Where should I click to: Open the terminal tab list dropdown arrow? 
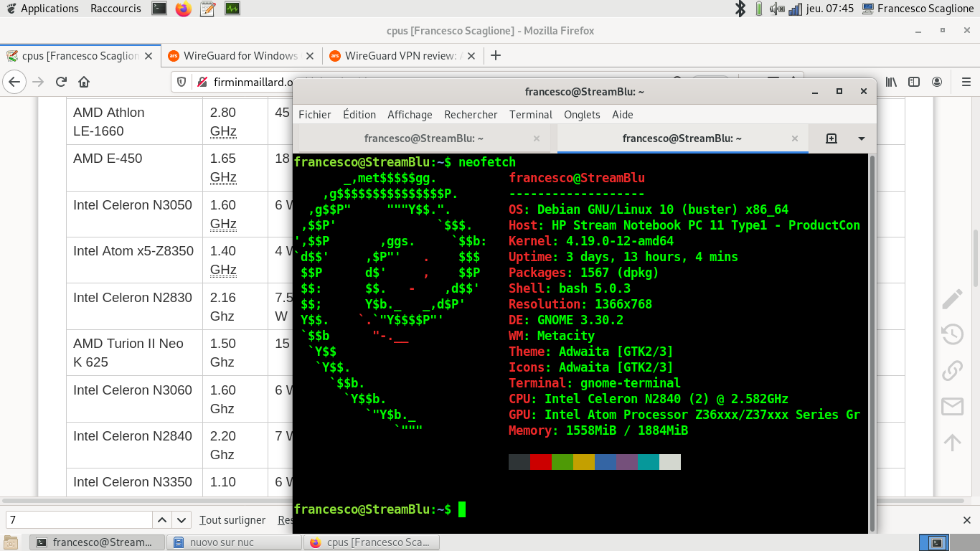[x=862, y=138]
